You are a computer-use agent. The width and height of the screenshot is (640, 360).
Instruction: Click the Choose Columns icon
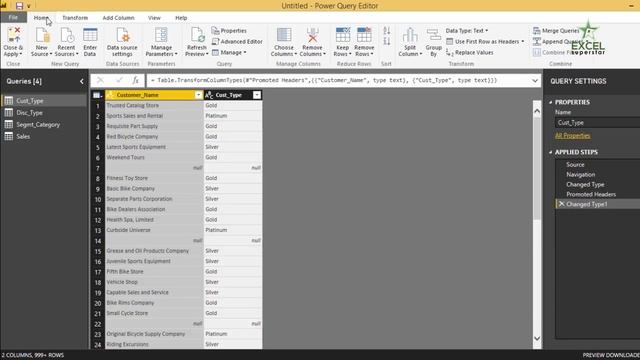pyautogui.click(x=284, y=35)
